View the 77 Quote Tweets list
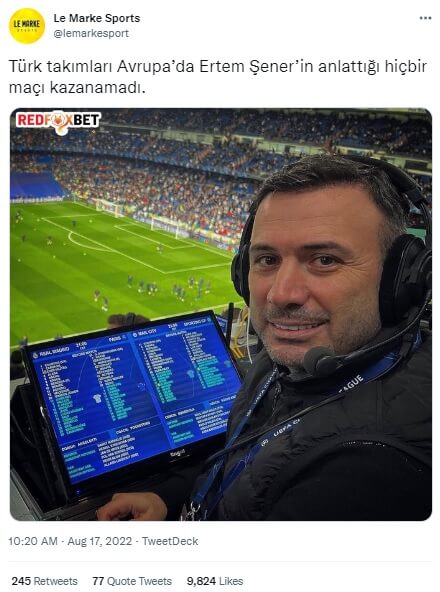 tap(132, 581)
